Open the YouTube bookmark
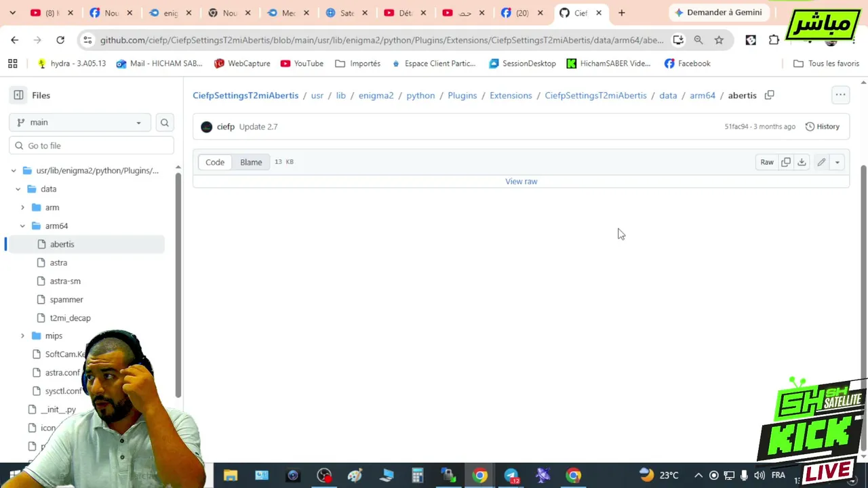The height and width of the screenshot is (488, 868). [302, 64]
